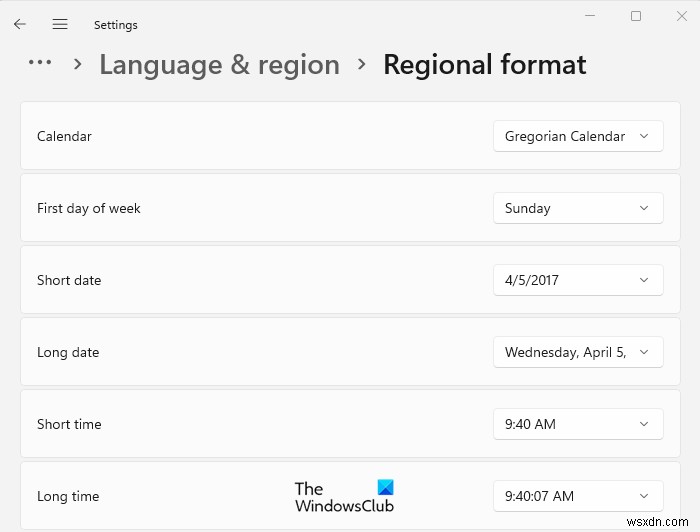Screen dimensions: 700x532
Task: Open the First day of week dropdown
Action: click(x=578, y=208)
